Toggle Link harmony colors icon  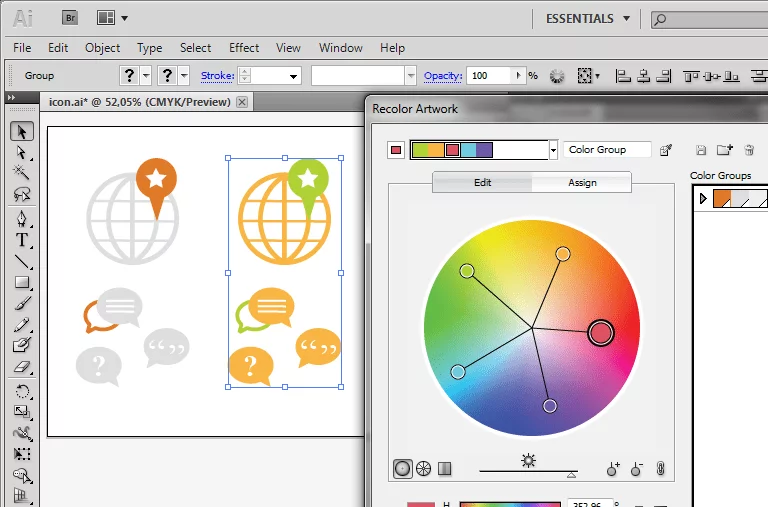pyautogui.click(x=660, y=469)
